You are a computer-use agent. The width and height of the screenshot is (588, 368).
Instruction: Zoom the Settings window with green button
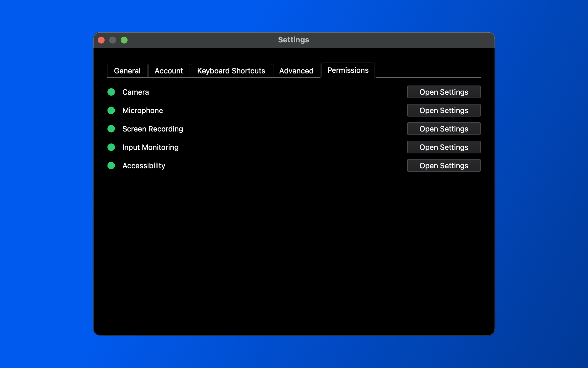tap(124, 40)
